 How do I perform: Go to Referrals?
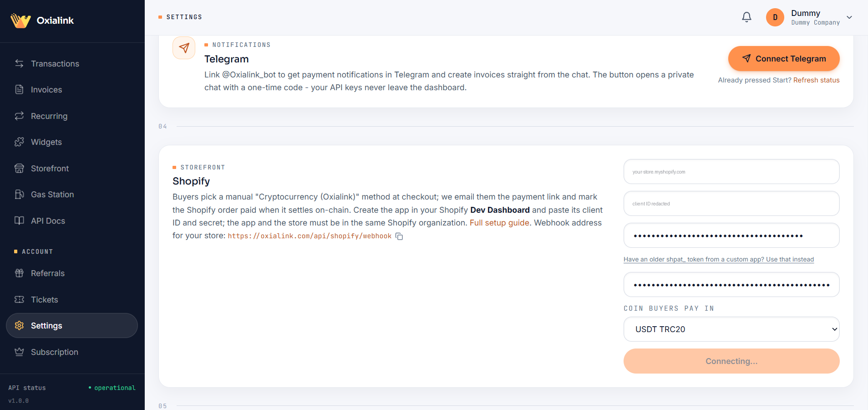click(x=72, y=273)
